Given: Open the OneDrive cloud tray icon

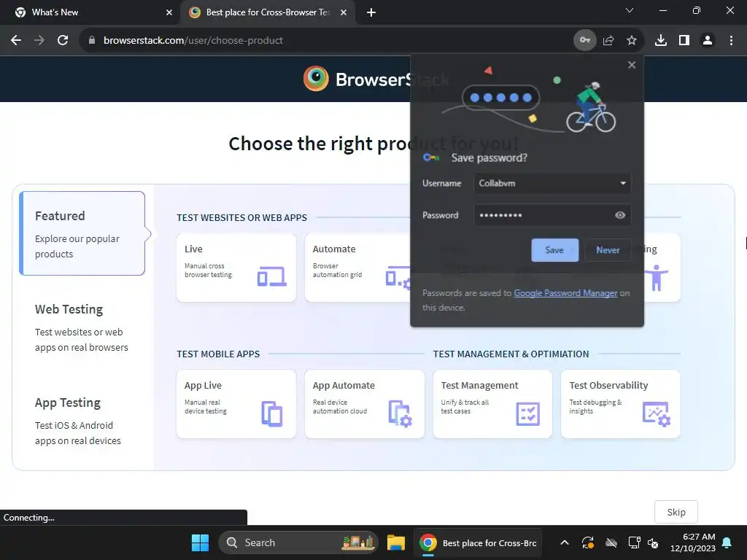Looking at the screenshot, I should pyautogui.click(x=611, y=542).
